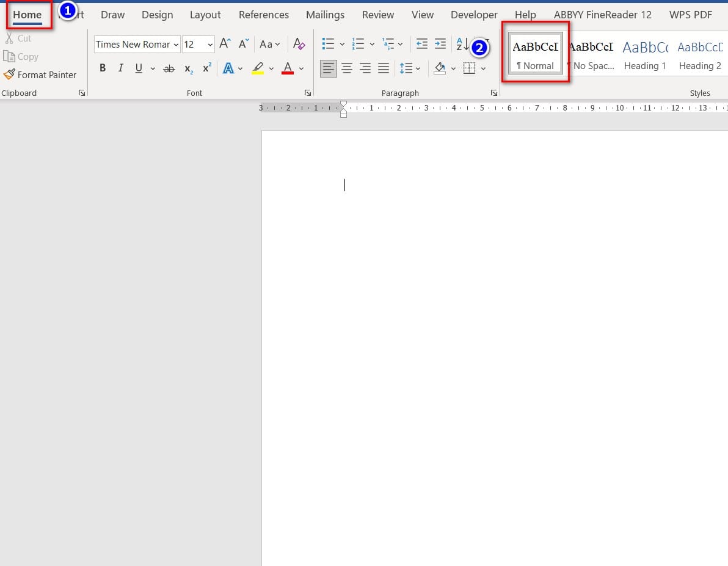Screen dimensions: 728x566
Task: Decrease font size with Shrink Font
Action: [x=244, y=44]
